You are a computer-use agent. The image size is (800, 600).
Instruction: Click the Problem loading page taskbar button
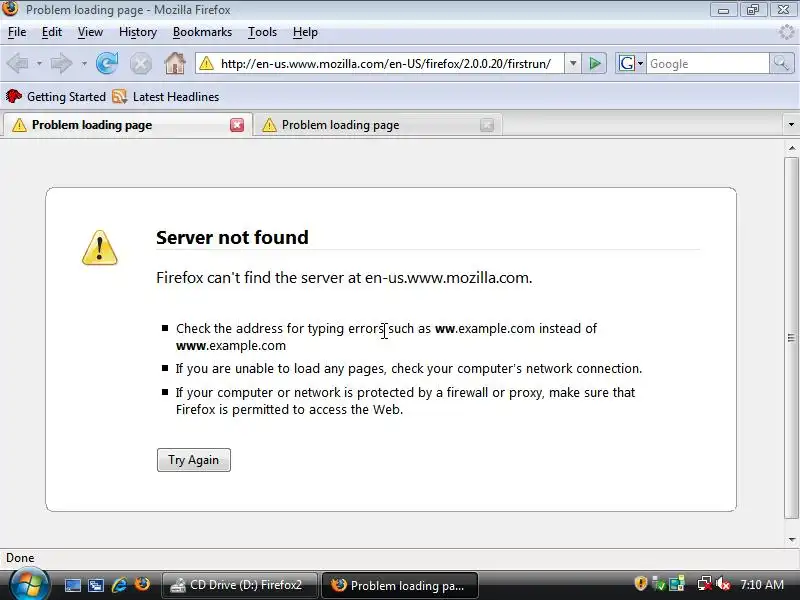[400, 585]
